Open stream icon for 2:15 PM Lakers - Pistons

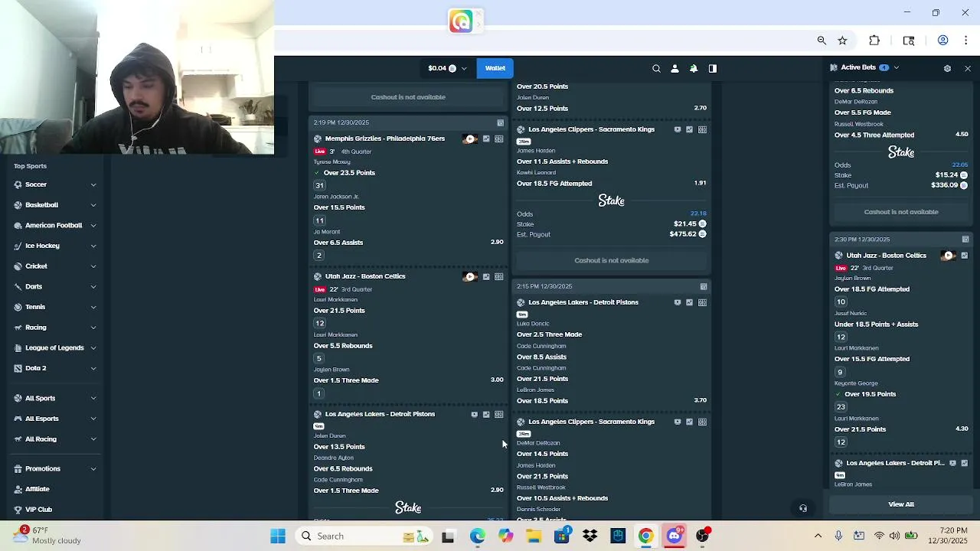click(678, 302)
